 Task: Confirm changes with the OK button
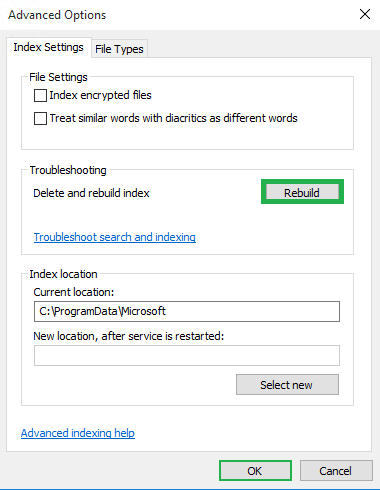pos(255,471)
